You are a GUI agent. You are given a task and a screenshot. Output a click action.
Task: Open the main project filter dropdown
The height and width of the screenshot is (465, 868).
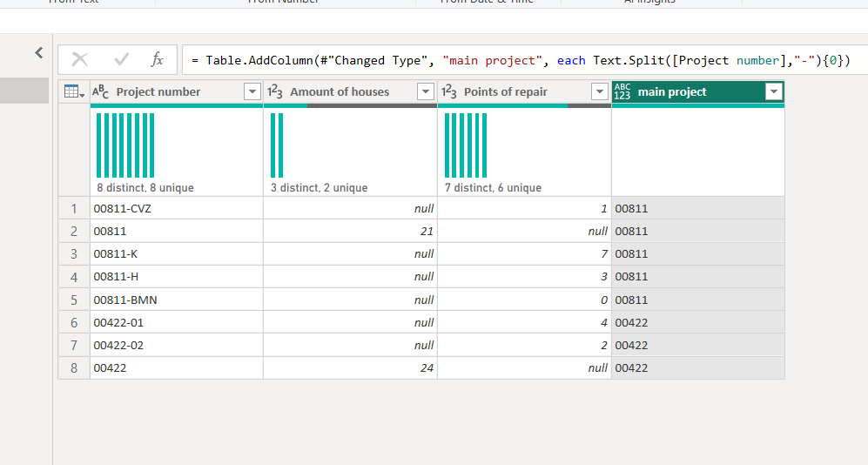tap(774, 92)
